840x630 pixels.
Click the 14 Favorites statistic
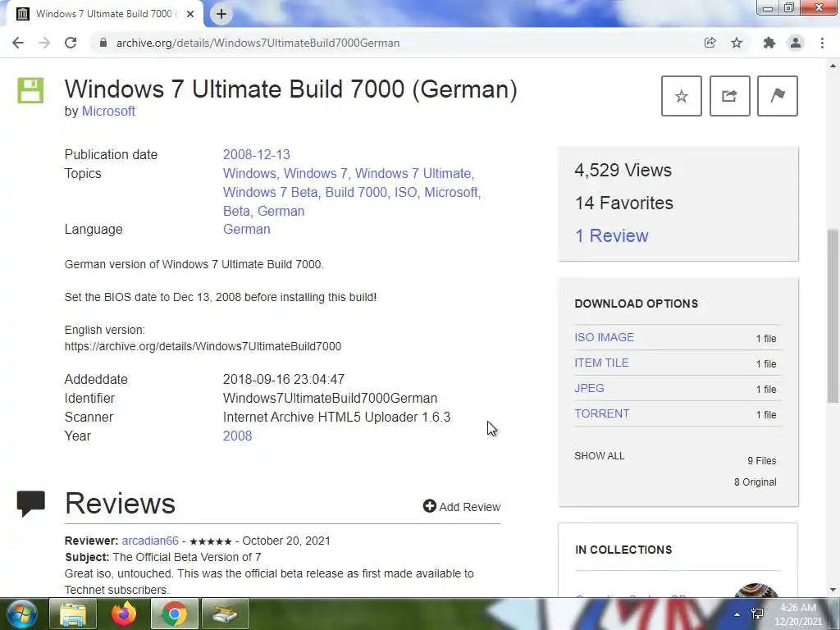(624, 203)
